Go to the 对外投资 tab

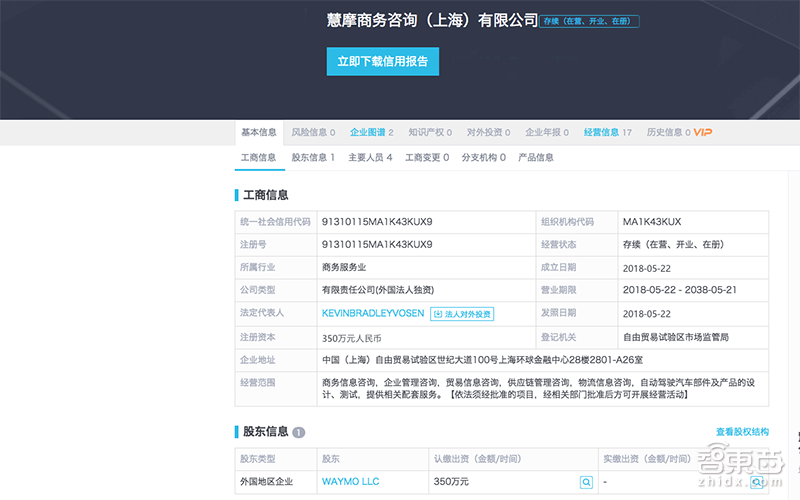[x=488, y=133]
